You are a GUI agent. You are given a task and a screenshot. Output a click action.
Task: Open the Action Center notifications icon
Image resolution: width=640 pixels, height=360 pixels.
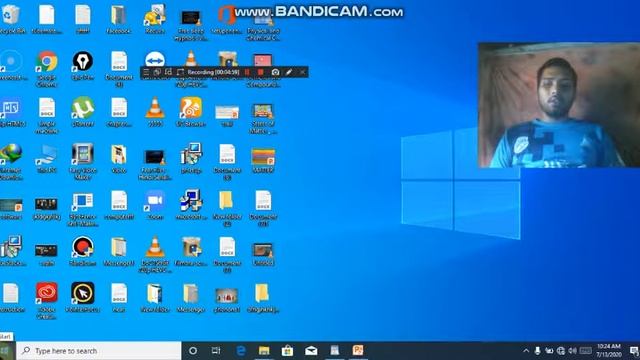tap(634, 351)
